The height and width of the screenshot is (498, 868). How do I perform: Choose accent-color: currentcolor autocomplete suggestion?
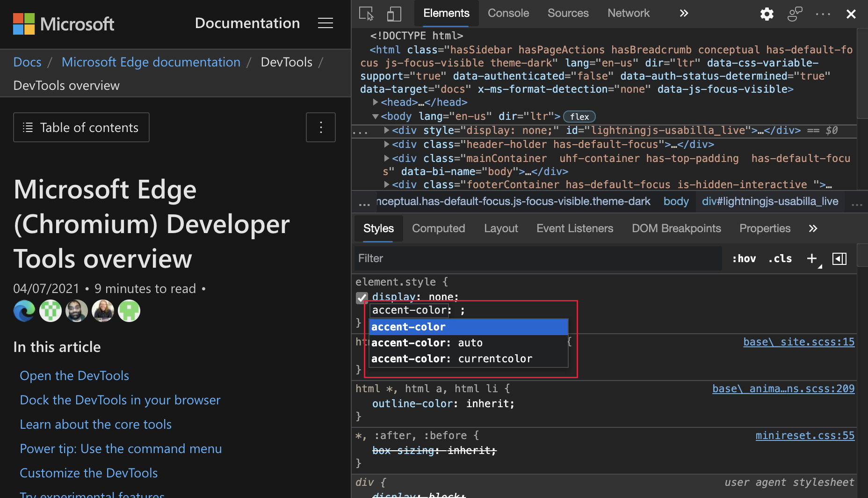coord(469,359)
